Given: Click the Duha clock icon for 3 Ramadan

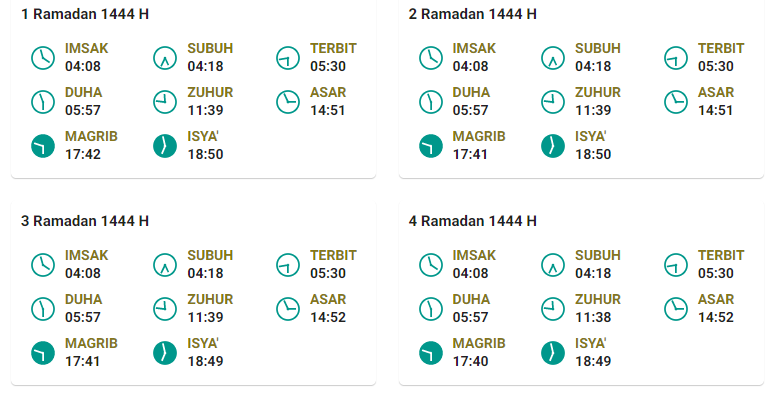Looking at the screenshot, I should (43, 309).
